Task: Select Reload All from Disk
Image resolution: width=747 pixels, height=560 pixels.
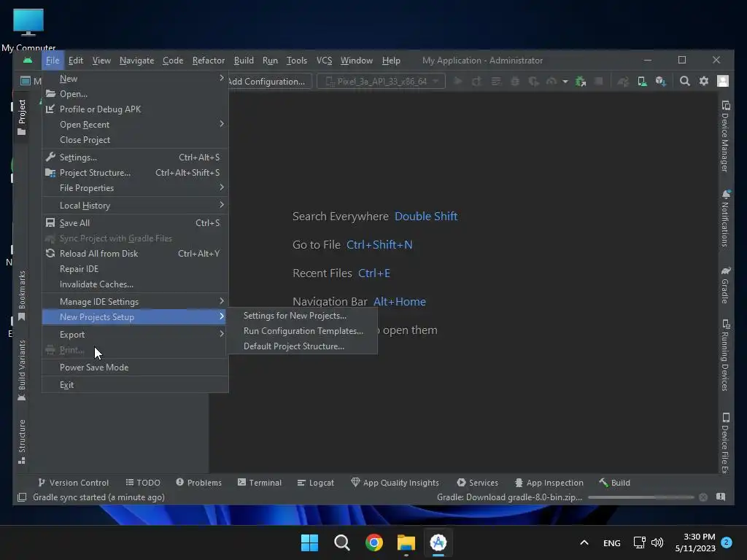Action: tap(135, 253)
